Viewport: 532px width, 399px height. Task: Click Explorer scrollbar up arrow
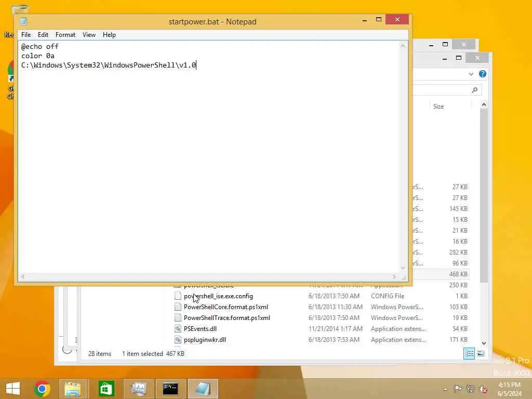tap(484, 105)
